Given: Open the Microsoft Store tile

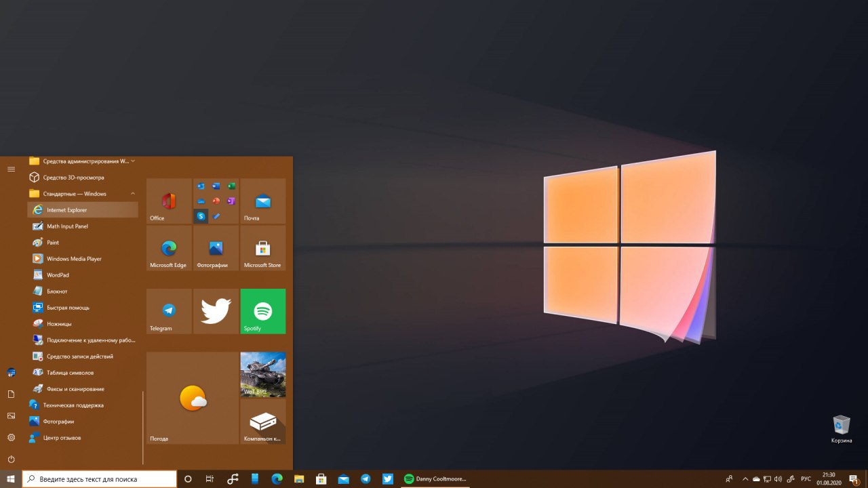Looking at the screenshot, I should pos(263,248).
